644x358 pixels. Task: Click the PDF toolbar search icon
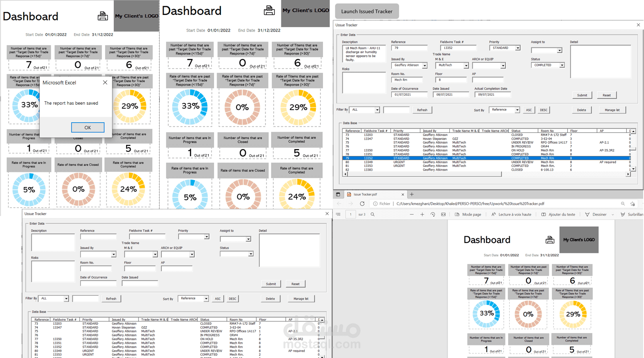pos(373,215)
